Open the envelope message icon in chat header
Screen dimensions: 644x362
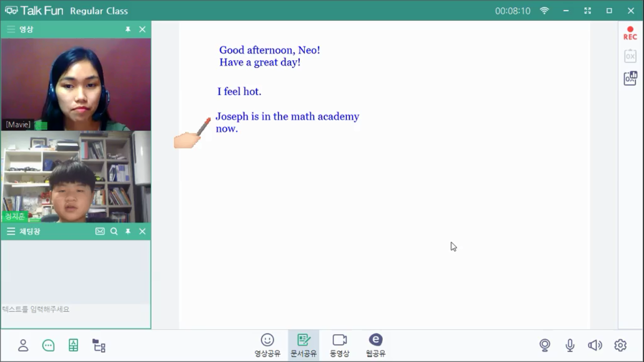point(100,231)
